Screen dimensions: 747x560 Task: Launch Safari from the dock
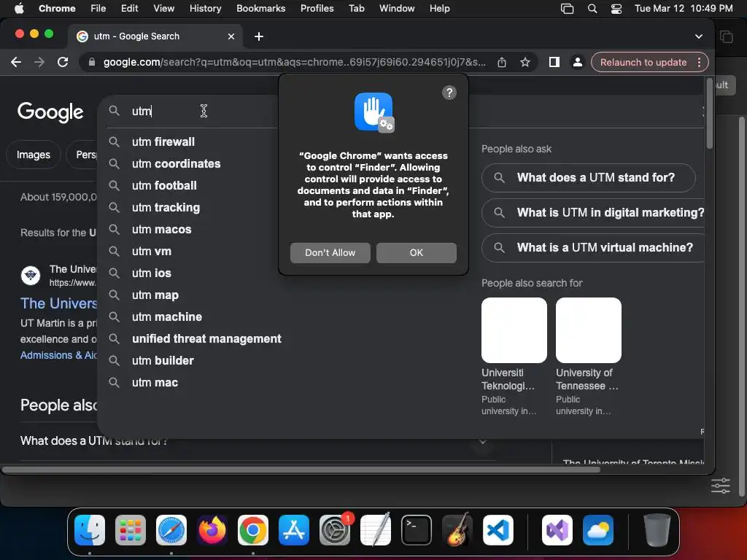[x=171, y=530]
